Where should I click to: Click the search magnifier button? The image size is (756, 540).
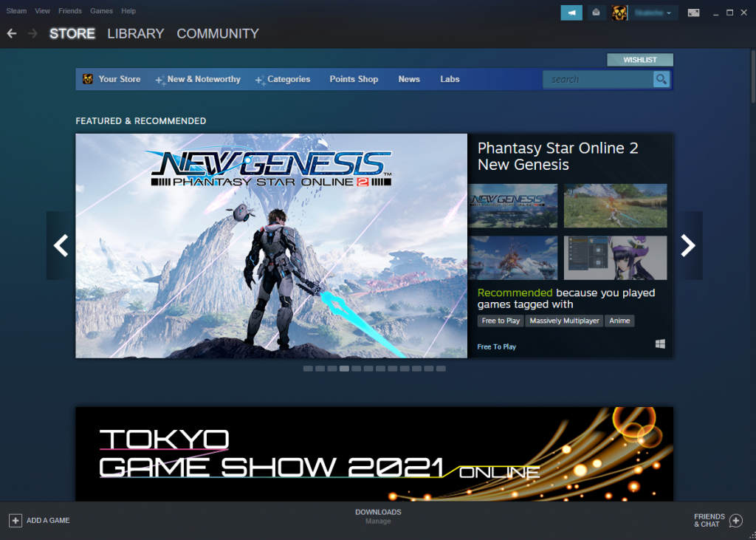661,79
